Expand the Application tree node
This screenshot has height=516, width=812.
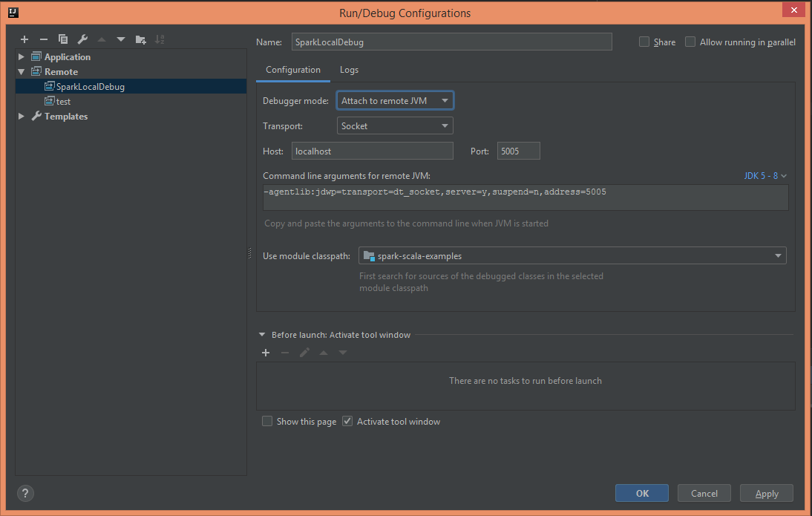click(x=22, y=56)
